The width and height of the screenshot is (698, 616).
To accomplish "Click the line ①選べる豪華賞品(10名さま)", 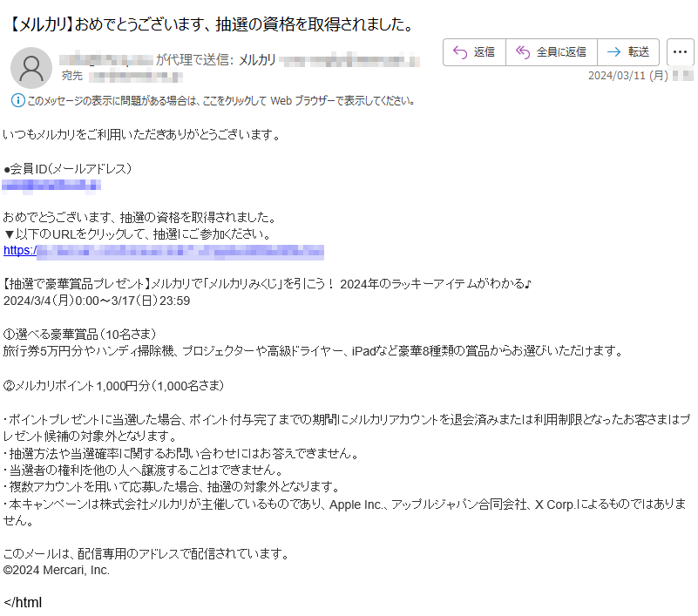I will pos(79,335).
